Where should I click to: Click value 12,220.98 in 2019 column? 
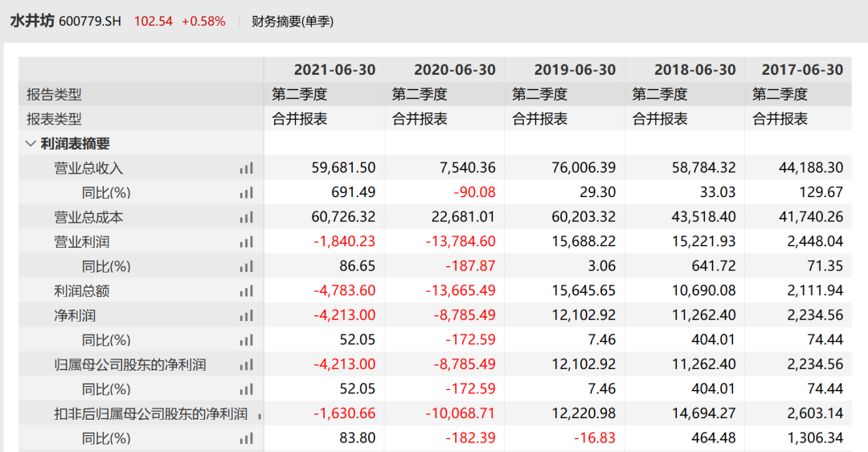pyautogui.click(x=583, y=413)
